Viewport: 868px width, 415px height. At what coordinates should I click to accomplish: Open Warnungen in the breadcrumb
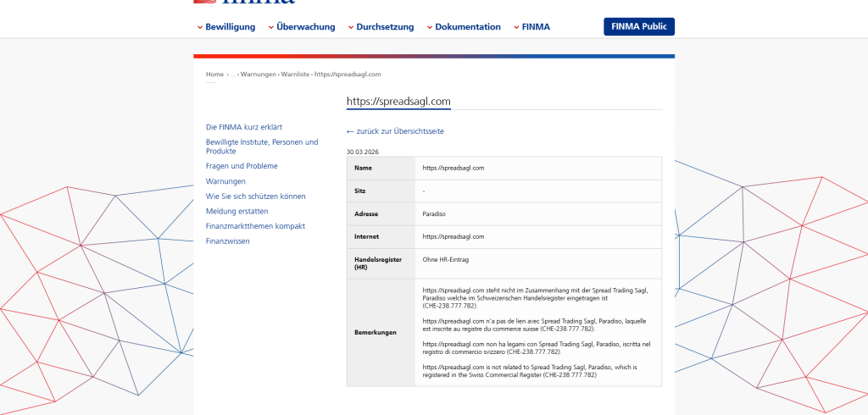click(258, 75)
